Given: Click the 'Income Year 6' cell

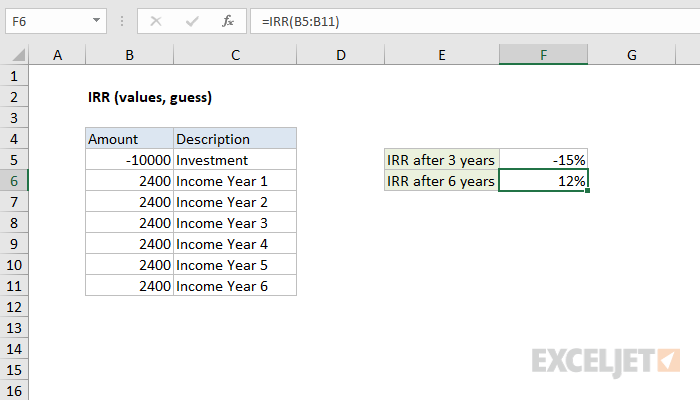Looking at the screenshot, I should coord(235,286).
